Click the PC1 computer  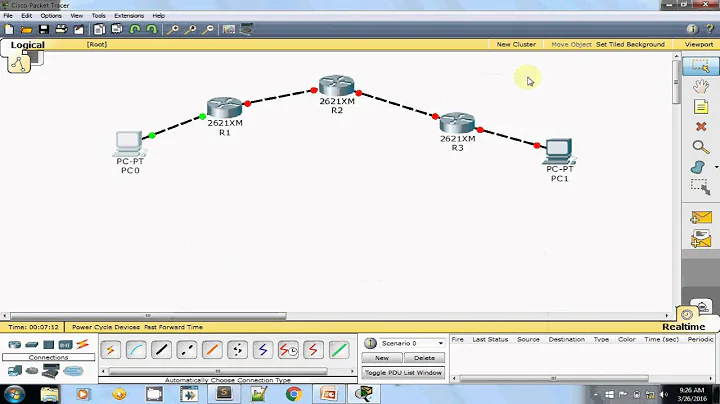(559, 152)
